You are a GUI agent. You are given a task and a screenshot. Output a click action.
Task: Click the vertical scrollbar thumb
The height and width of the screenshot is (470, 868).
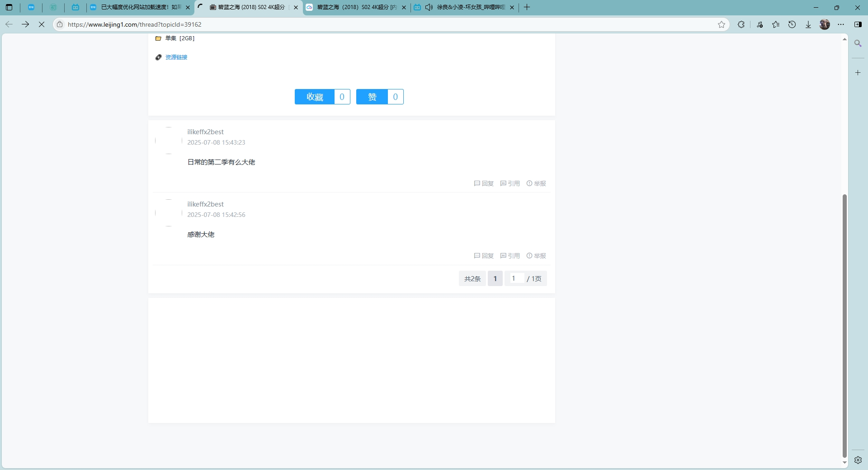844,325
